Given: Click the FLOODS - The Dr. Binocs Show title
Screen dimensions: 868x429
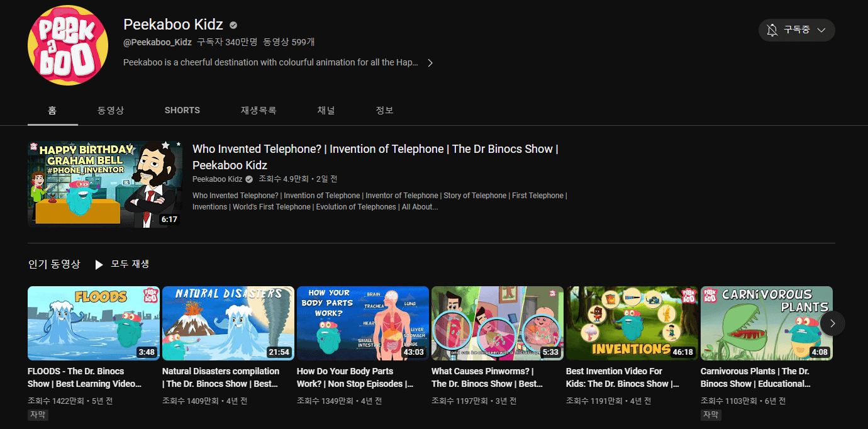Looking at the screenshot, I should tap(85, 377).
